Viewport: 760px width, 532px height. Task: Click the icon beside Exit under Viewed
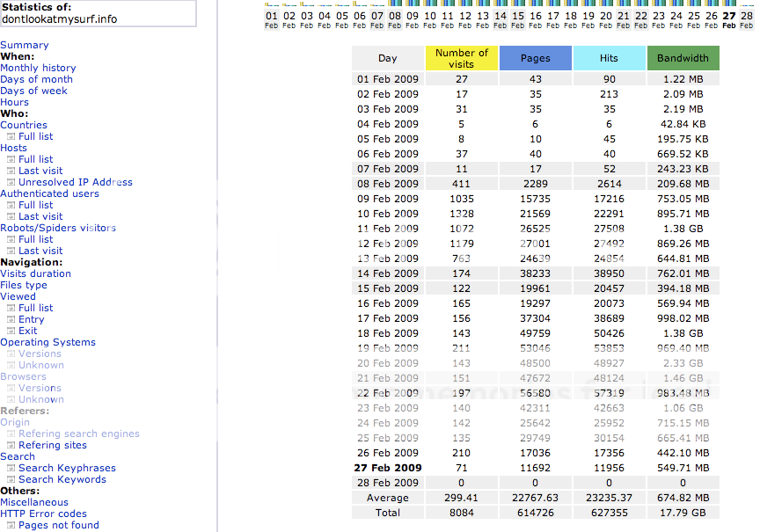pyautogui.click(x=11, y=332)
